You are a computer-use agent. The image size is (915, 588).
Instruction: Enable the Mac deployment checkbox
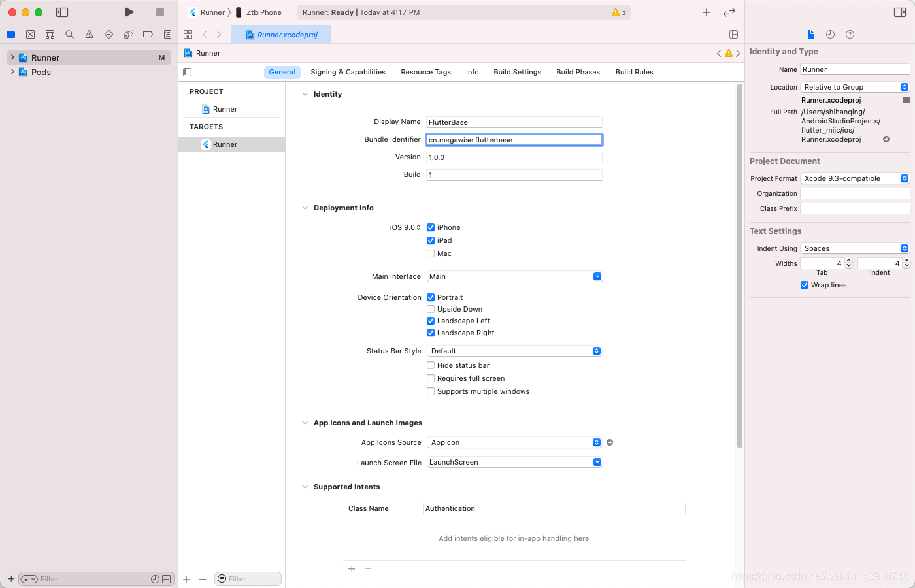(x=431, y=253)
